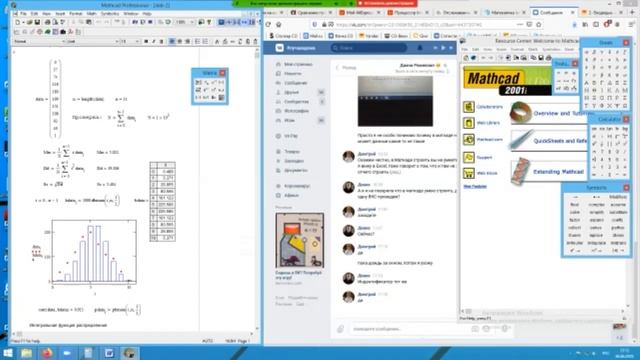Open the View menu in Mathcad
Viewport: 640px width, 360px height.
(x=47, y=13)
